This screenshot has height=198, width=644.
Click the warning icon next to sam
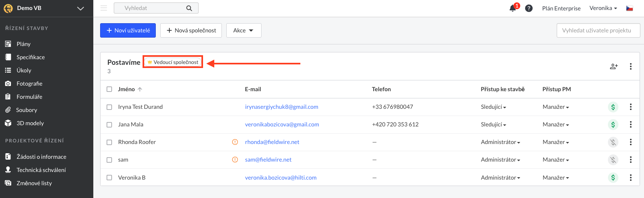[x=235, y=160]
